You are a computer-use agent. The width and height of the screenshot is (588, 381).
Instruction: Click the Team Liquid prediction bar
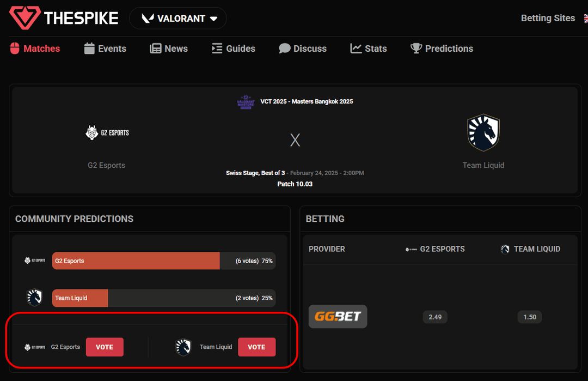tap(163, 298)
